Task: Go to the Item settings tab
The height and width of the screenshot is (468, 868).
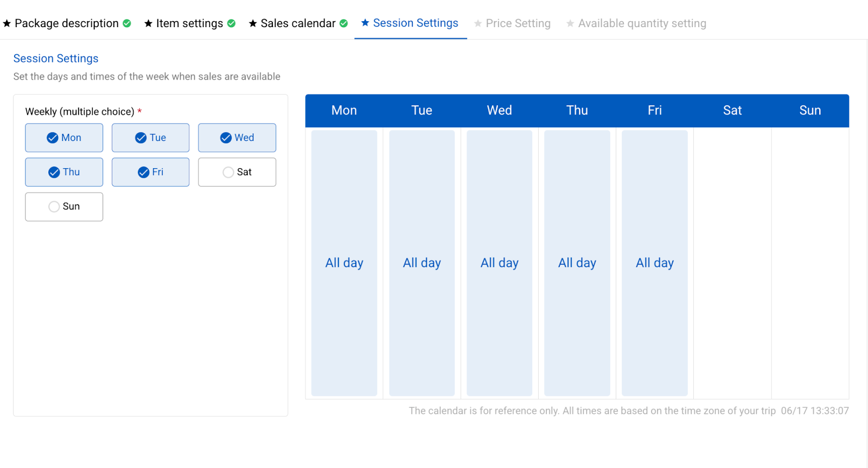Action: pos(189,23)
